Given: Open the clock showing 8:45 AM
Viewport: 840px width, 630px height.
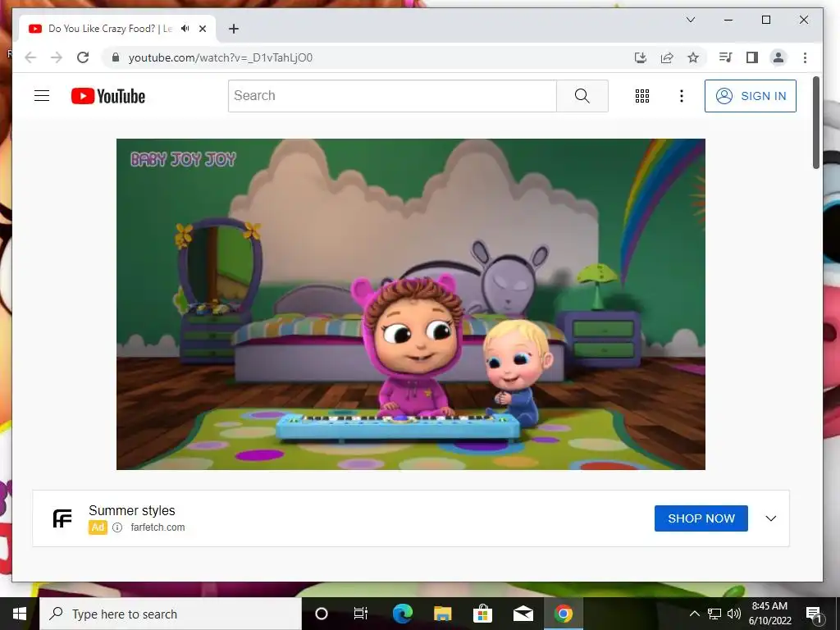Looking at the screenshot, I should tap(769, 614).
